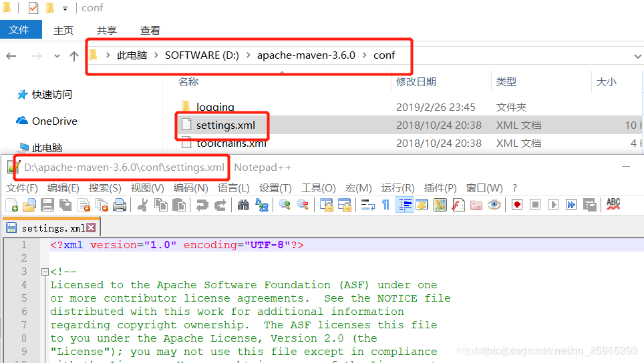Switch to the 共享 ribbon tab
This screenshot has height=363, width=644.
click(x=107, y=30)
